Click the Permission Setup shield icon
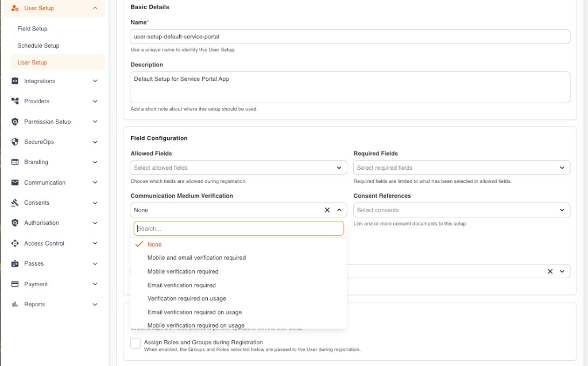Screen dimensions: 588x366 click(14, 122)
